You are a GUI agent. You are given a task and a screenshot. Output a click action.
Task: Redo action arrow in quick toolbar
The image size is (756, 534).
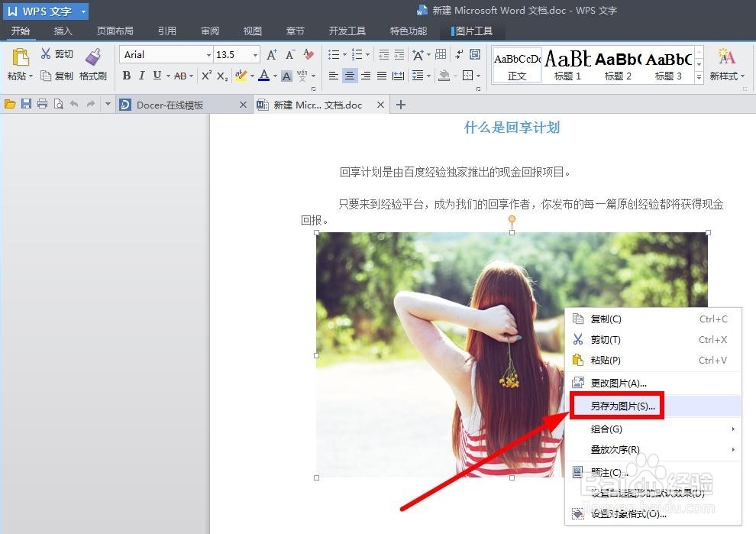tap(91, 104)
